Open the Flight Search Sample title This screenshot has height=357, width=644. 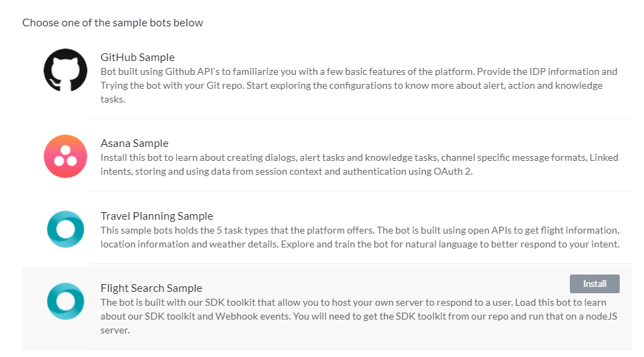coord(151,288)
